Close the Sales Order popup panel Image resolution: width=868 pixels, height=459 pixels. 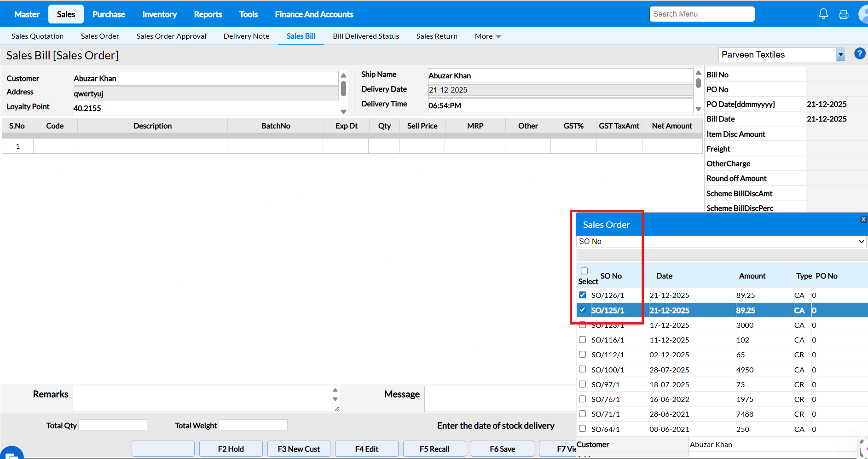863,220
